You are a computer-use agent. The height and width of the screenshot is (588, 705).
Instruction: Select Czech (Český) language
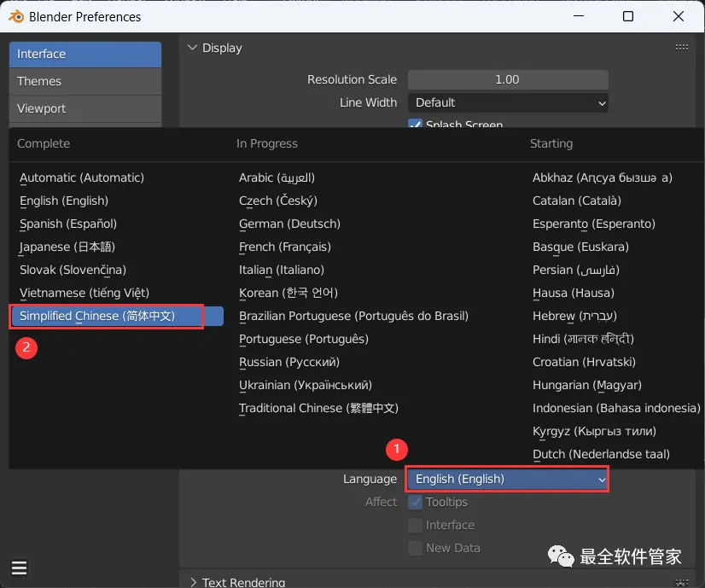point(278,201)
